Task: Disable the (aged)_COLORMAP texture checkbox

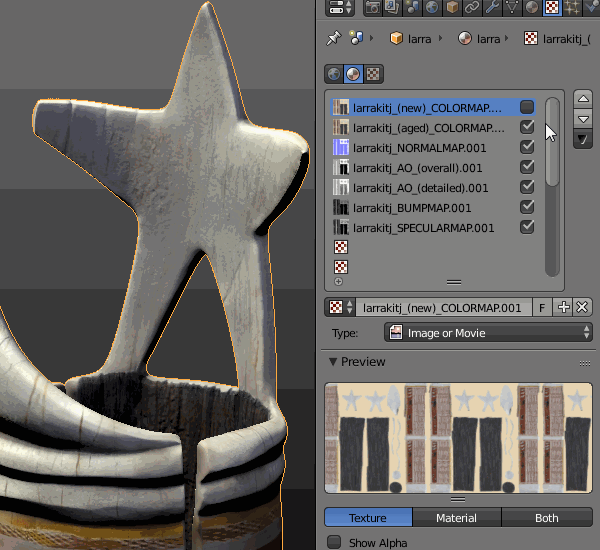Action: coord(527,127)
